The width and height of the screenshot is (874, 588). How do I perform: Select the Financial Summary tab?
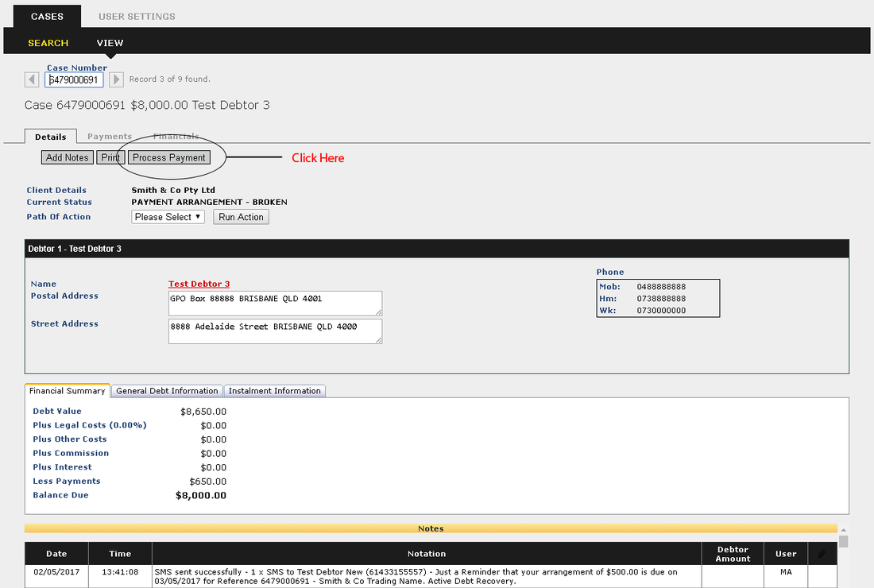click(68, 391)
